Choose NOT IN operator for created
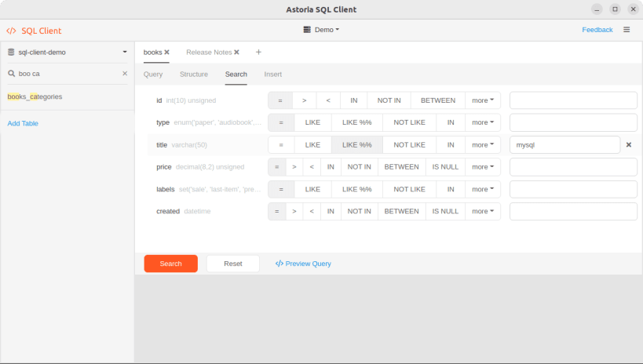The width and height of the screenshot is (643, 364). coord(360,211)
